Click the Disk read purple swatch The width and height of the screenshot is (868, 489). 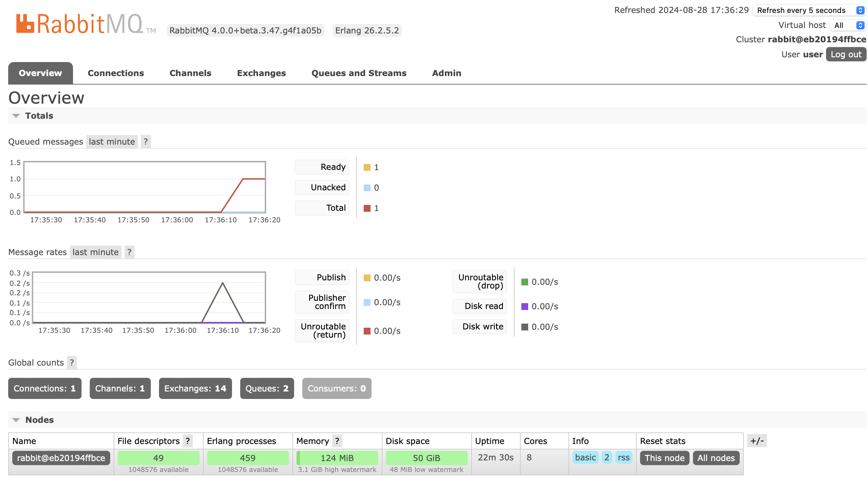click(x=525, y=307)
